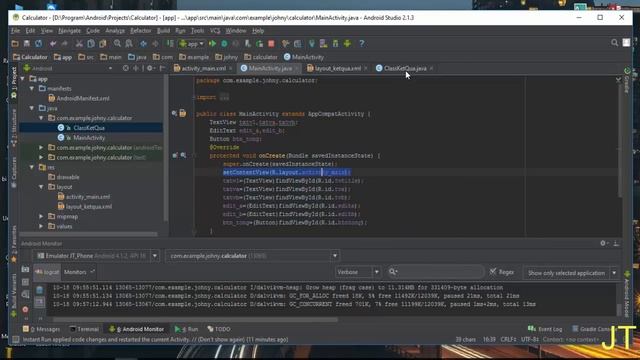Open the Event Log panel
Screen dimensions: 640x360
click(x=545, y=329)
